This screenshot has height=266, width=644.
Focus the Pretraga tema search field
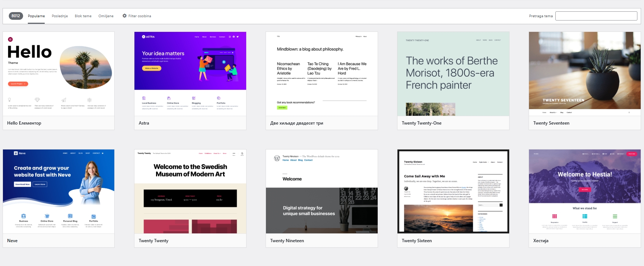click(x=596, y=16)
